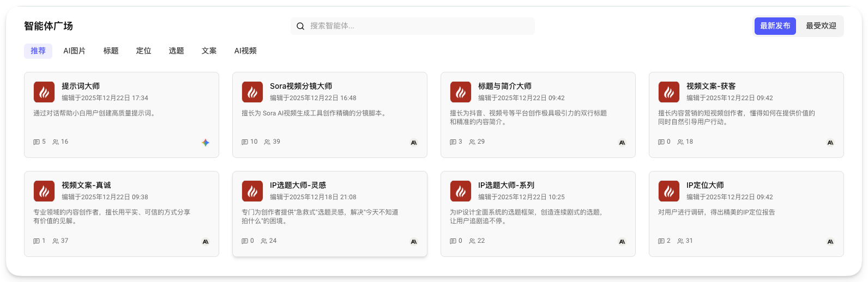868x282 pixels.
Task: Click the date 编辑于2025年12月22日 09:38
Action: pyautogui.click(x=105, y=197)
